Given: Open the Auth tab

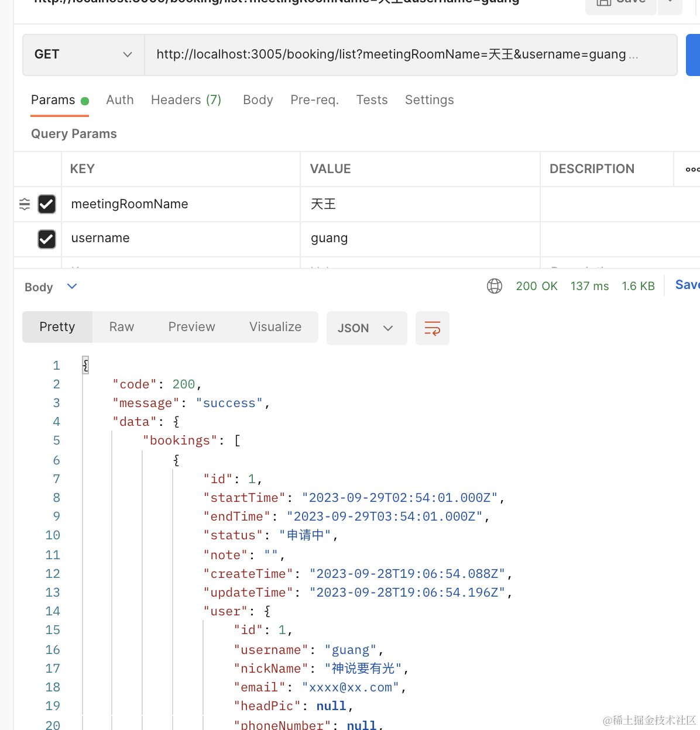Looking at the screenshot, I should (120, 100).
